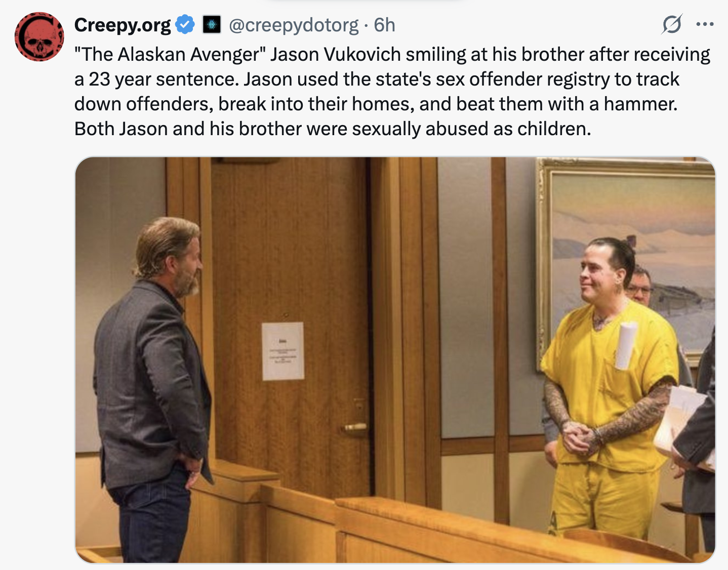Open the Creepy.org red skull profile avatar
The height and width of the screenshot is (570, 728).
(39, 37)
